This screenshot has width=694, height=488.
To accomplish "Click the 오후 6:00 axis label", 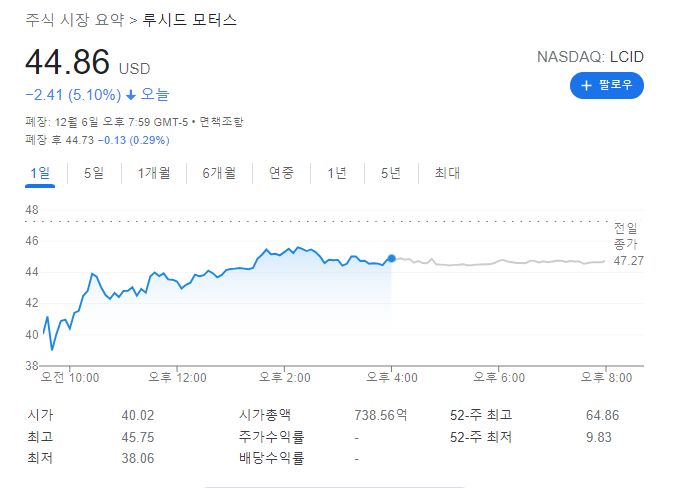I will pyautogui.click(x=499, y=377).
